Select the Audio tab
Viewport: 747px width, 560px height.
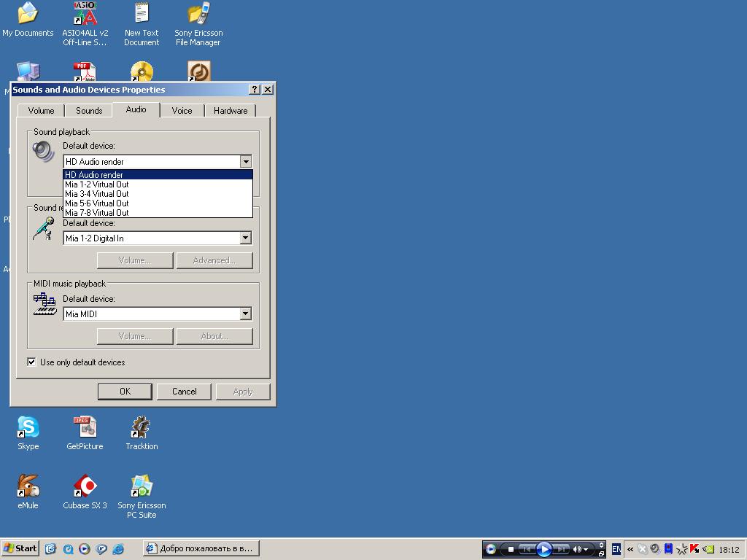click(136, 109)
